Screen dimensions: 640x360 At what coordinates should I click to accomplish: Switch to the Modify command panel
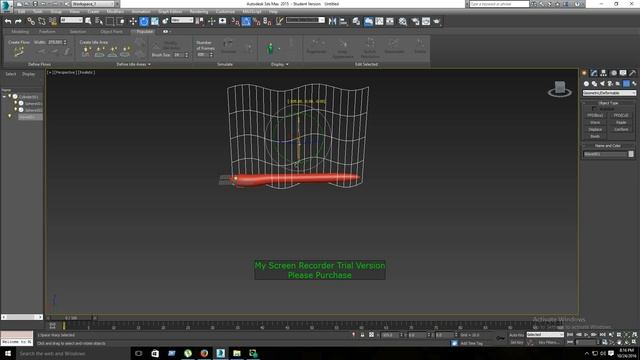click(x=594, y=73)
